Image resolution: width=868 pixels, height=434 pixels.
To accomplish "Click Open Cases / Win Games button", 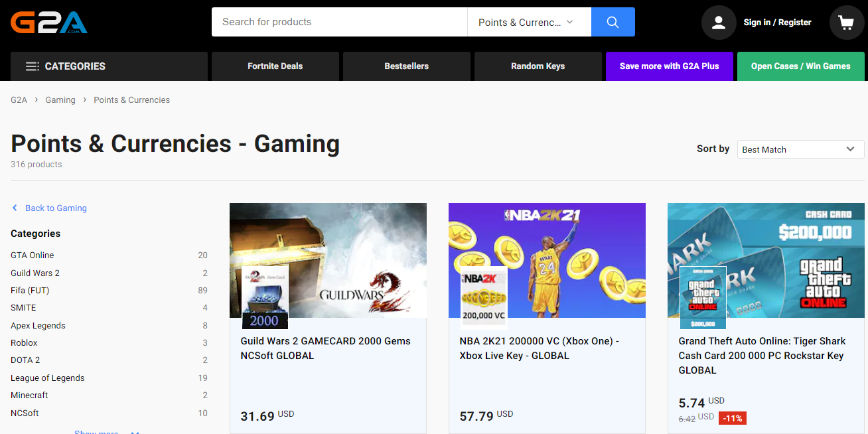I will pyautogui.click(x=801, y=66).
